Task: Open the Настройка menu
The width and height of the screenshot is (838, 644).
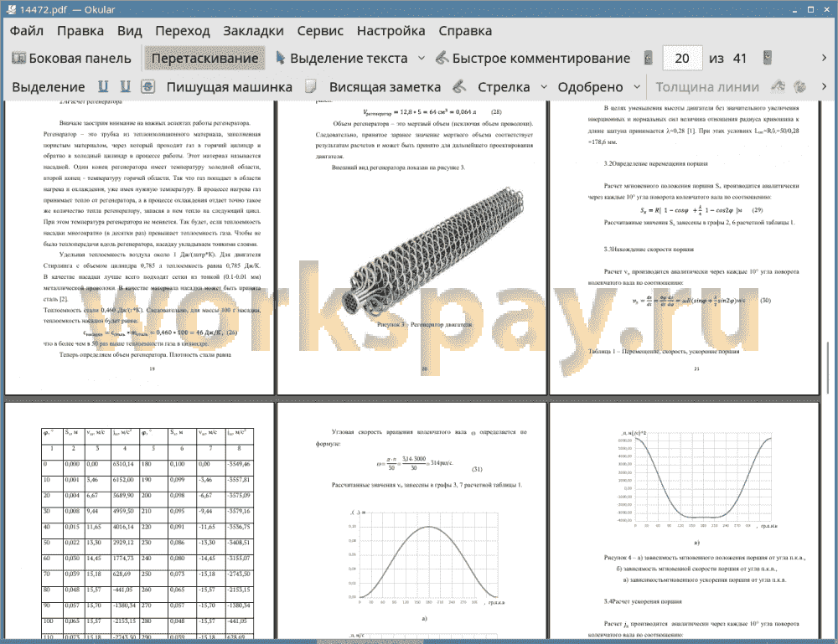Action: [391, 31]
